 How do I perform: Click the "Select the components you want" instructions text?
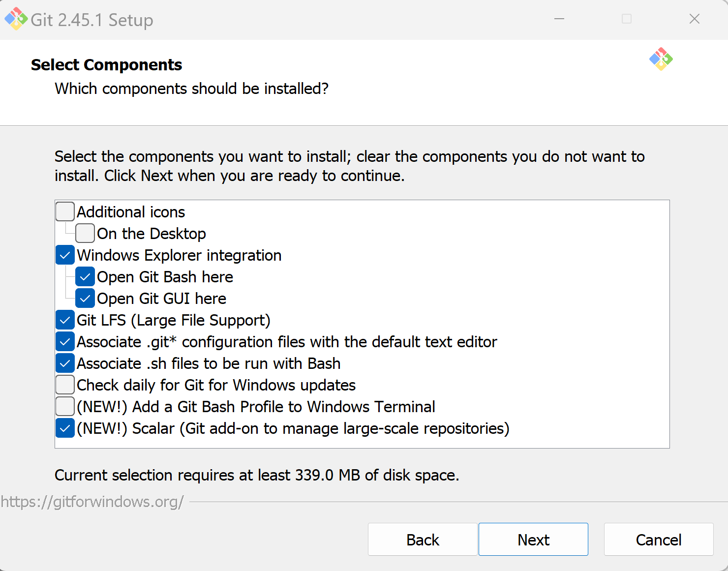[x=350, y=166]
